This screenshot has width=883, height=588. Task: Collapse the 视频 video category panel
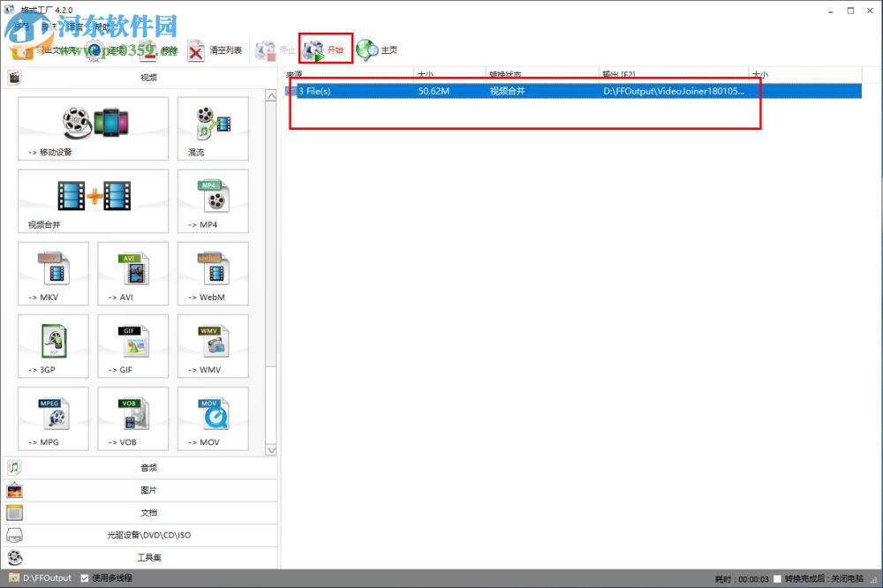[140, 78]
